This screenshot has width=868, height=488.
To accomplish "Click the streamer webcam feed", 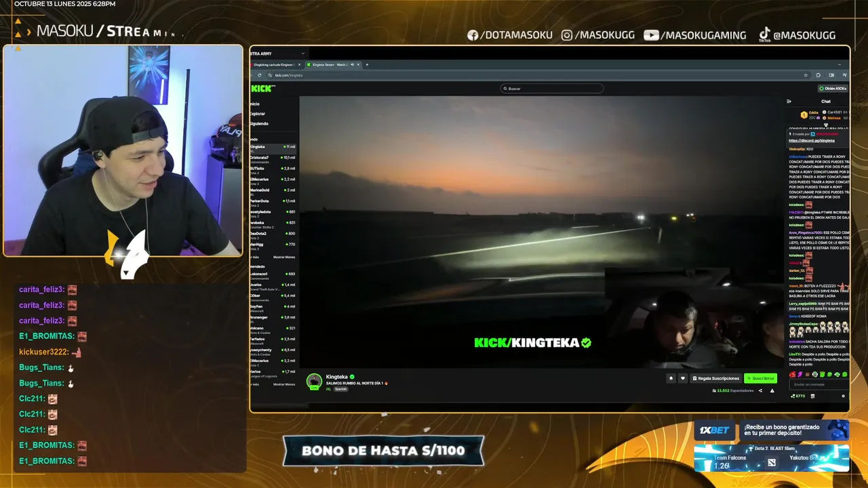I will 123,150.
